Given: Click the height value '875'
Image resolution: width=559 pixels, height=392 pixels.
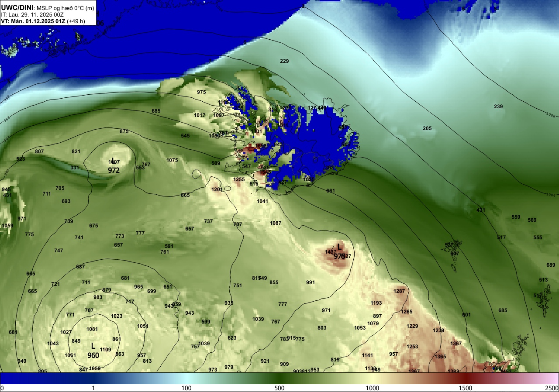Looking at the screenshot, I should [124, 131].
